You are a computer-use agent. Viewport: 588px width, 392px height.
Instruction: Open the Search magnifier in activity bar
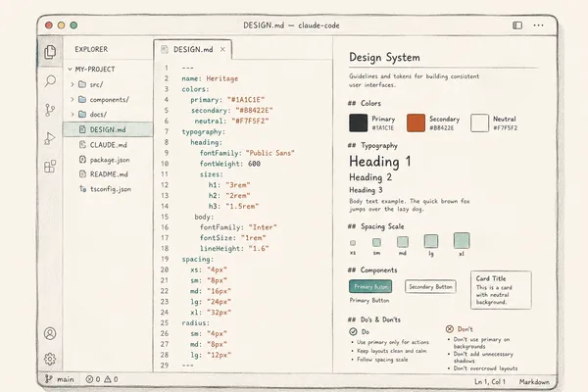coord(50,80)
